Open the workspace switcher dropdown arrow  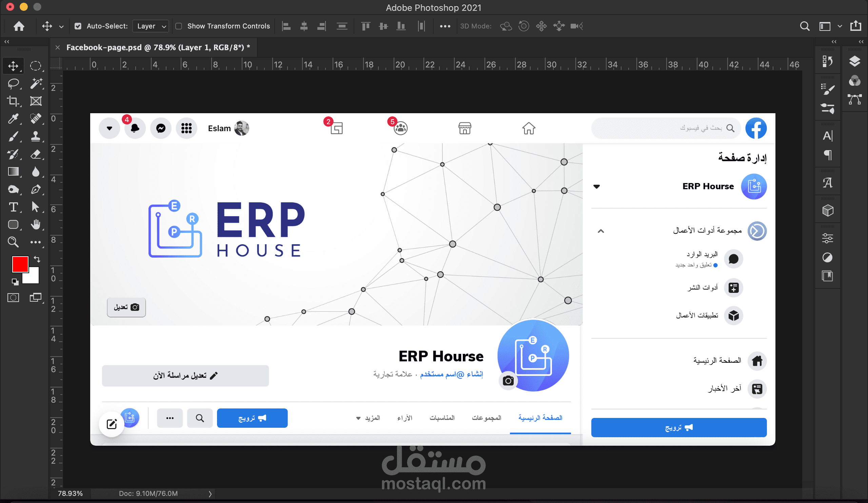[840, 26]
